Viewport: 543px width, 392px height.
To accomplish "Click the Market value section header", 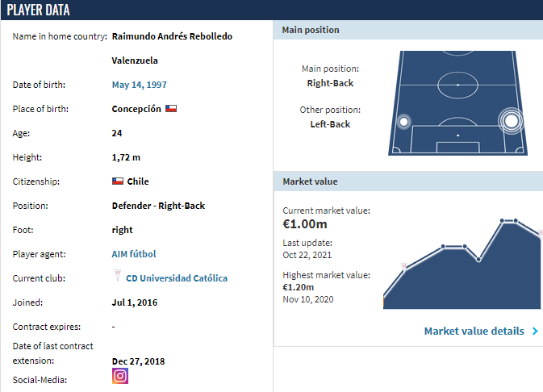I will point(408,181).
